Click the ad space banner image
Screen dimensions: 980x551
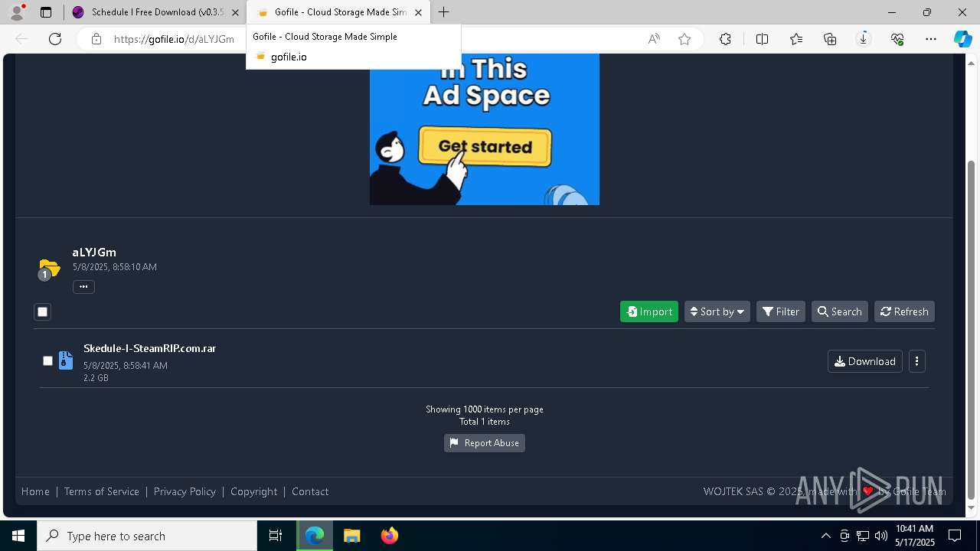click(485, 129)
